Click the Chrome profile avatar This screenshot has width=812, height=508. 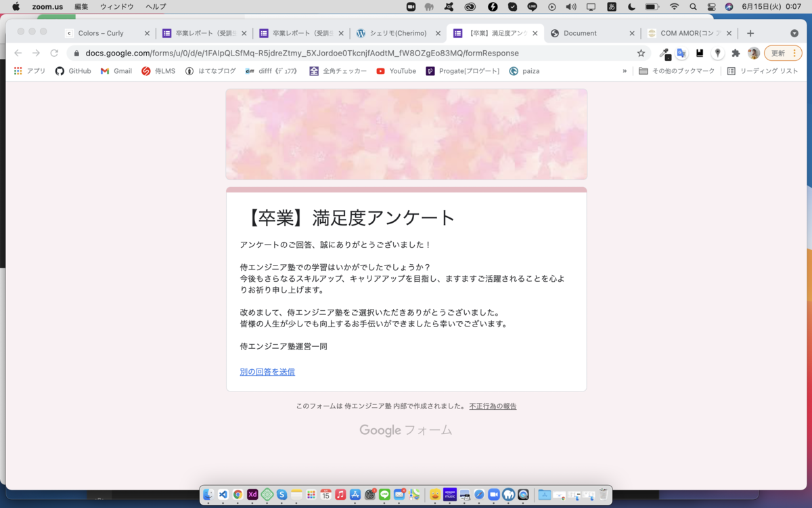point(753,53)
